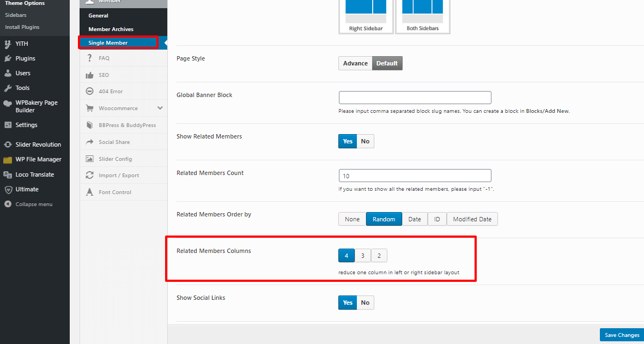The image size is (644, 344).
Task: Click the Import / Export refresh icon
Action: coord(89,175)
